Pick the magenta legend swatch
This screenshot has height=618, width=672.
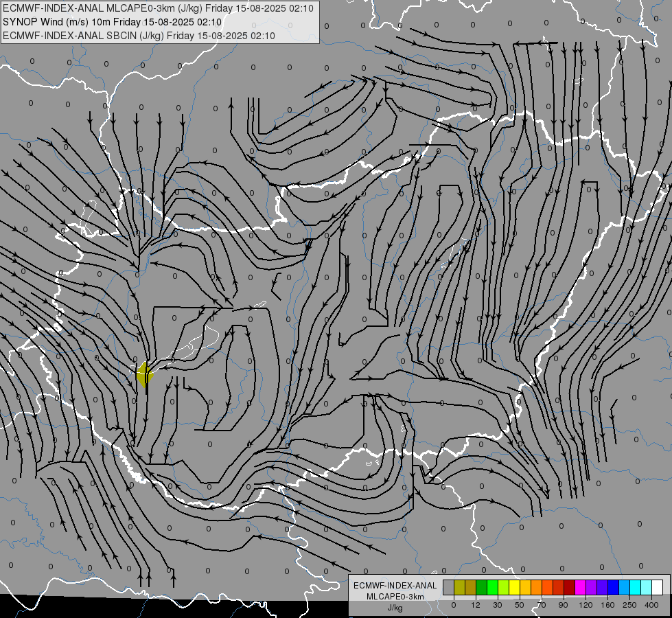point(580,588)
